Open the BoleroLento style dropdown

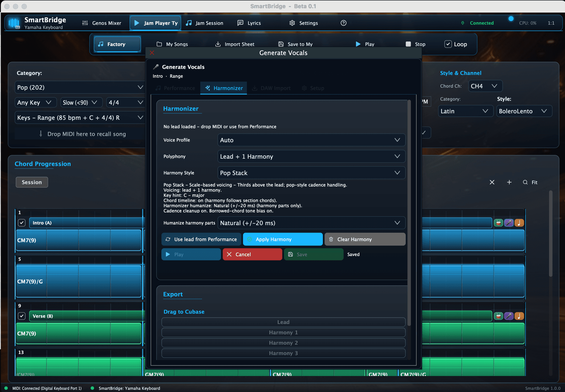(x=524, y=111)
